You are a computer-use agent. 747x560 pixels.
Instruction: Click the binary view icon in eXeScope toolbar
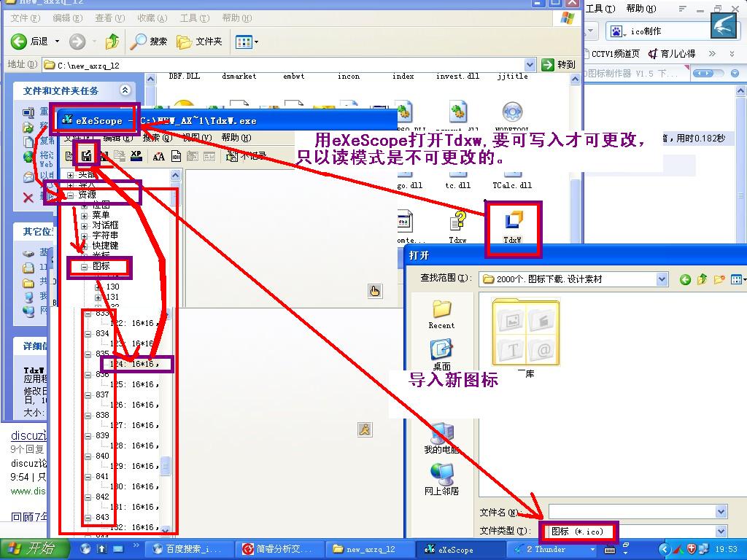[176, 156]
